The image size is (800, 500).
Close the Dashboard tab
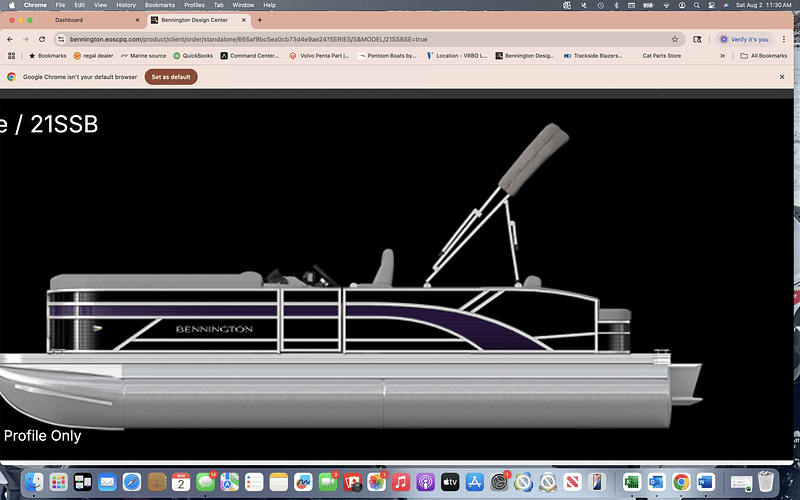click(x=137, y=20)
